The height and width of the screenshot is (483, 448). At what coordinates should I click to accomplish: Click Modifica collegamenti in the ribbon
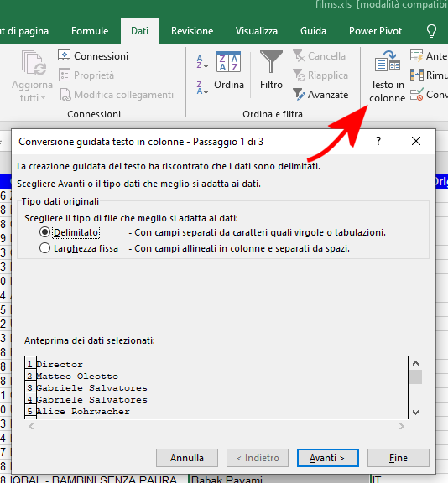pyautogui.click(x=116, y=95)
